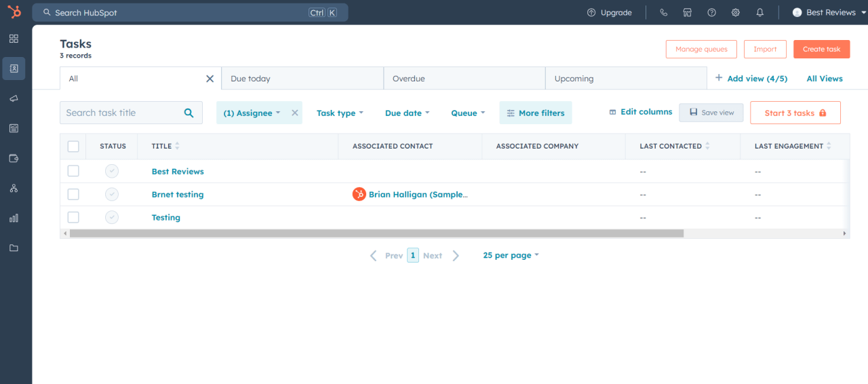Open the Automation workflows sidebar icon
The image size is (868, 384).
point(14,188)
